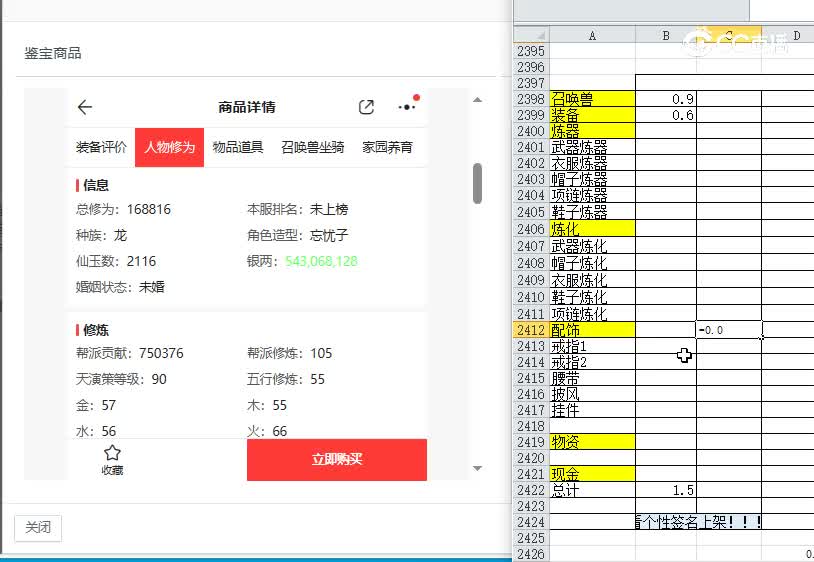Viewport: 814px width, 562px height.
Task: Click the 天演策等级 90 entry
Action: (x=121, y=379)
